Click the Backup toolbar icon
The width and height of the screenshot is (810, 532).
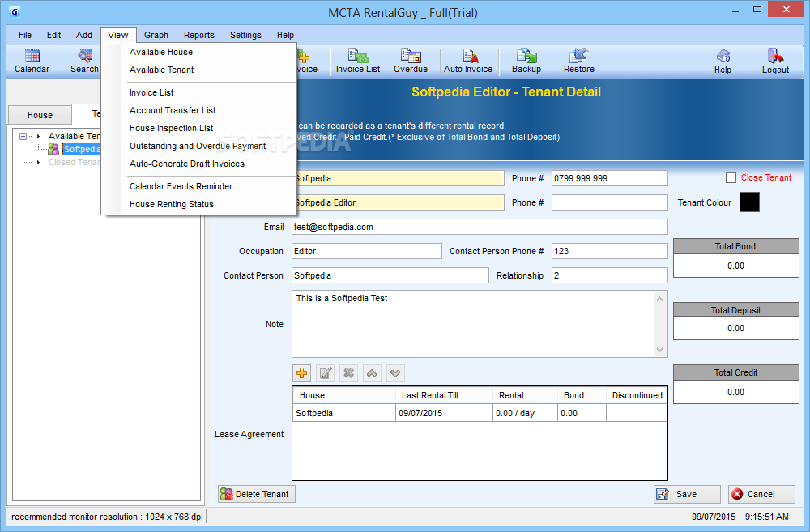tap(526, 61)
